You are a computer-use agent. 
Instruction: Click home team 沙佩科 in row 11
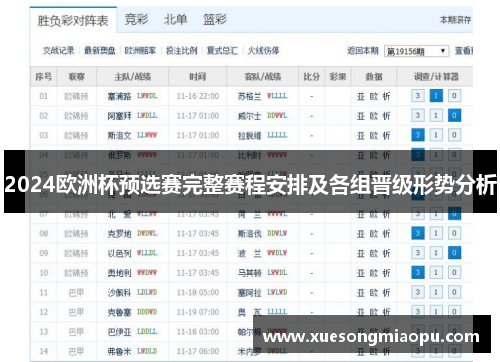(x=119, y=293)
